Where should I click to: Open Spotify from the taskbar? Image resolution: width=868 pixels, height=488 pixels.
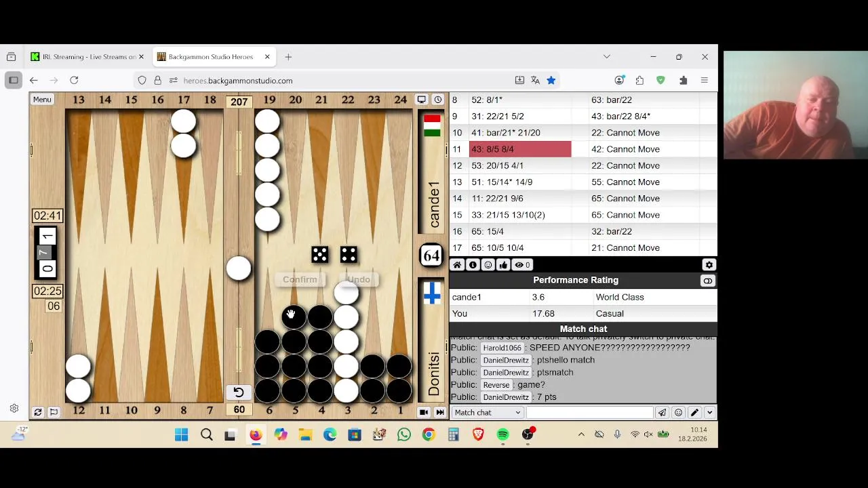coord(502,434)
